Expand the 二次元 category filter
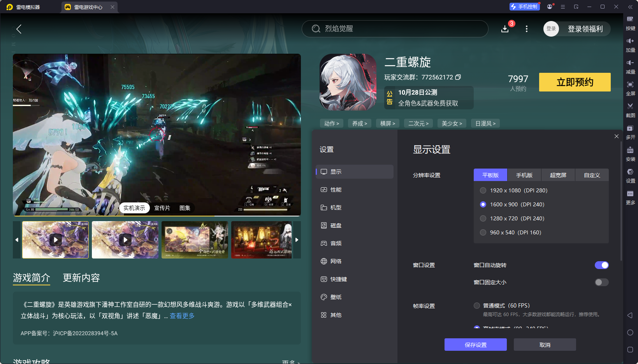The image size is (638, 364). [x=418, y=123]
